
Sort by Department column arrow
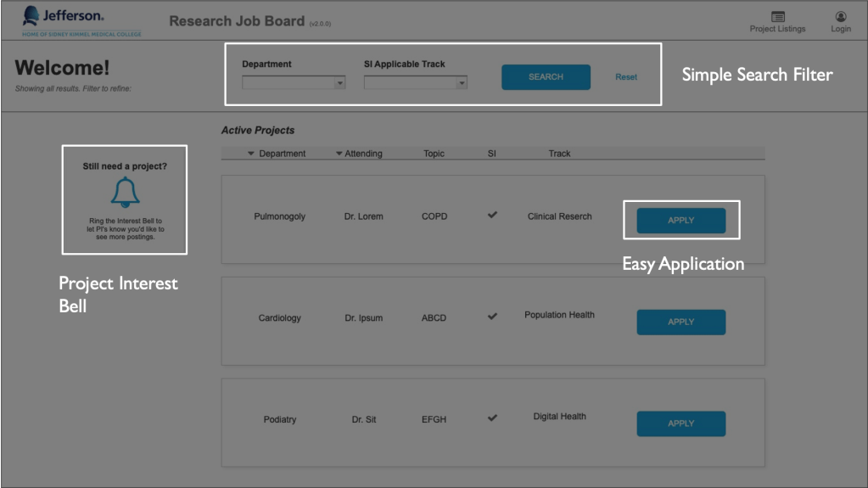coord(251,154)
